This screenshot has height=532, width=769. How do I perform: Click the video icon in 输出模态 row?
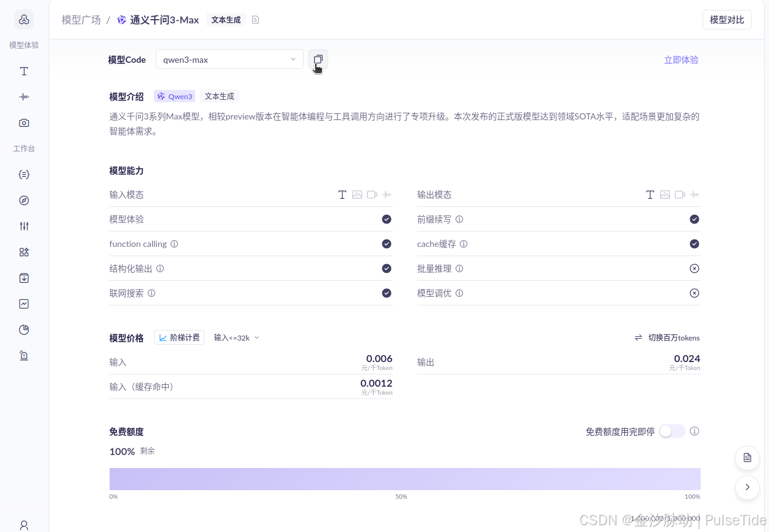[680, 195]
